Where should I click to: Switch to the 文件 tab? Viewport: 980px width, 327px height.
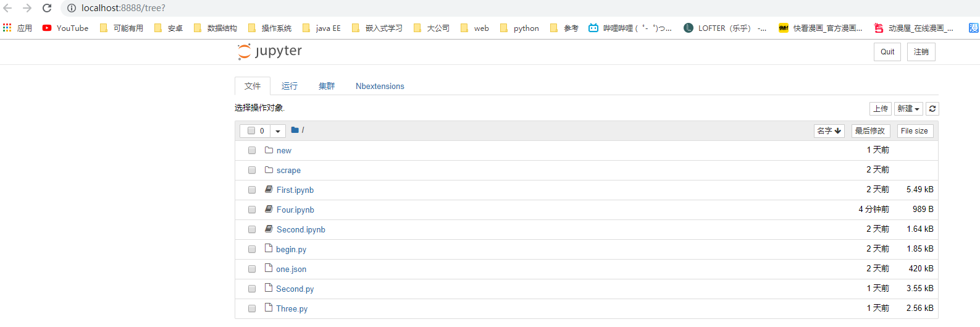253,86
